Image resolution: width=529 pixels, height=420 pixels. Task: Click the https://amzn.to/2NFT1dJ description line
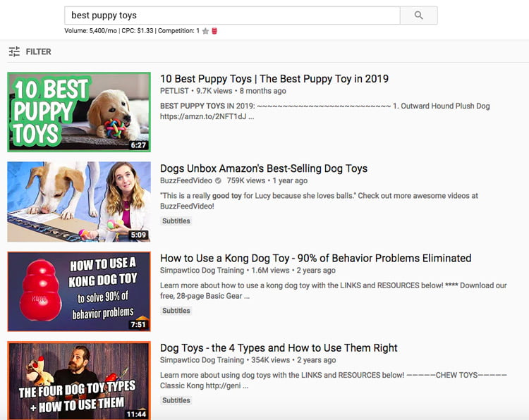coord(207,117)
